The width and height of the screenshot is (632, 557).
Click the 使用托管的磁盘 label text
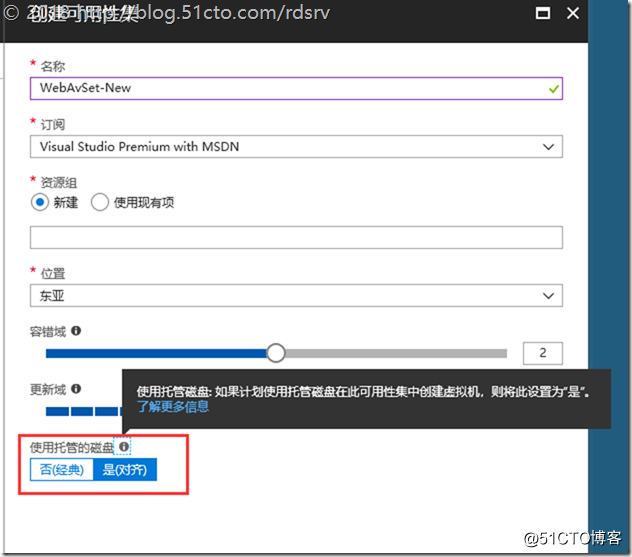(72, 447)
